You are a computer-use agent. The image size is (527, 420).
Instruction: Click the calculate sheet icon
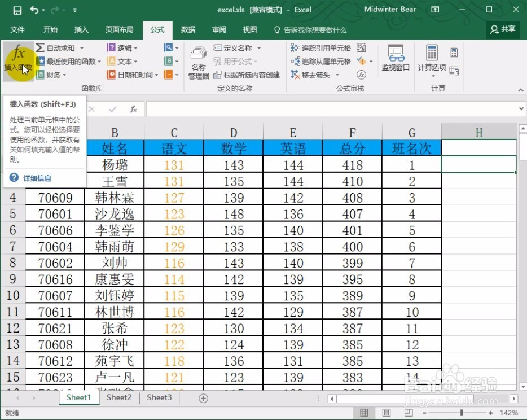[x=454, y=71]
